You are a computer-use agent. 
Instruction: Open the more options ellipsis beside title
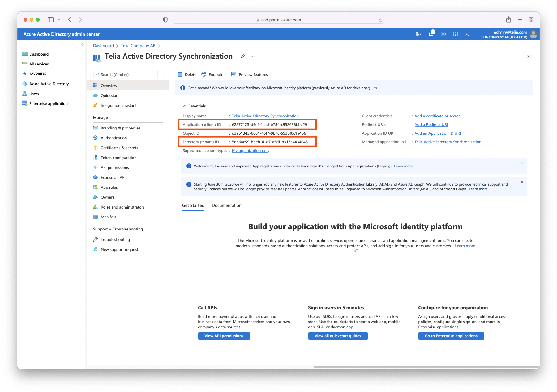coord(253,56)
